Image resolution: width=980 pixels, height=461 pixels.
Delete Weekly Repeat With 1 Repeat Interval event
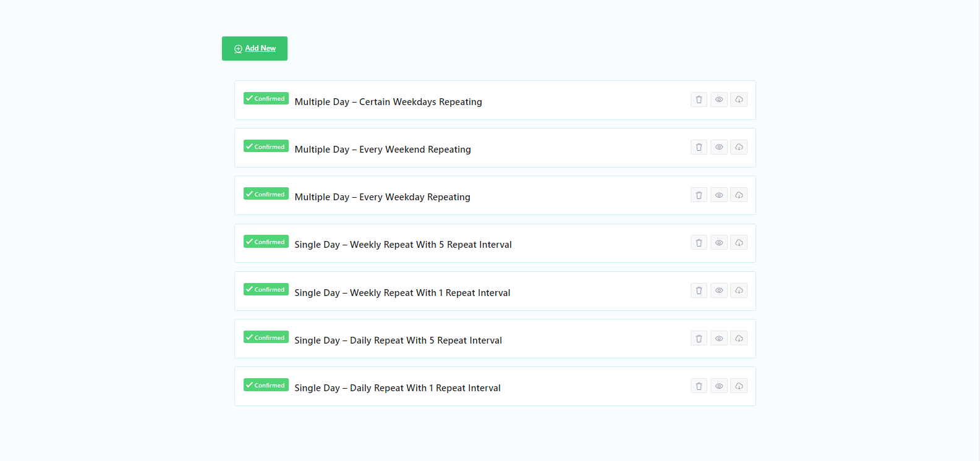pos(699,290)
